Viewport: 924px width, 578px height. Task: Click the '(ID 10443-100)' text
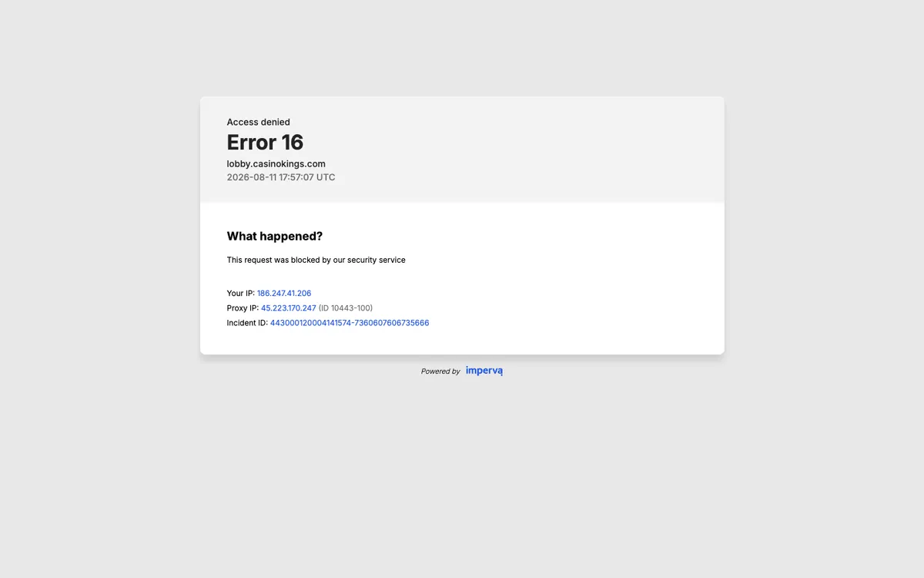[346, 308]
